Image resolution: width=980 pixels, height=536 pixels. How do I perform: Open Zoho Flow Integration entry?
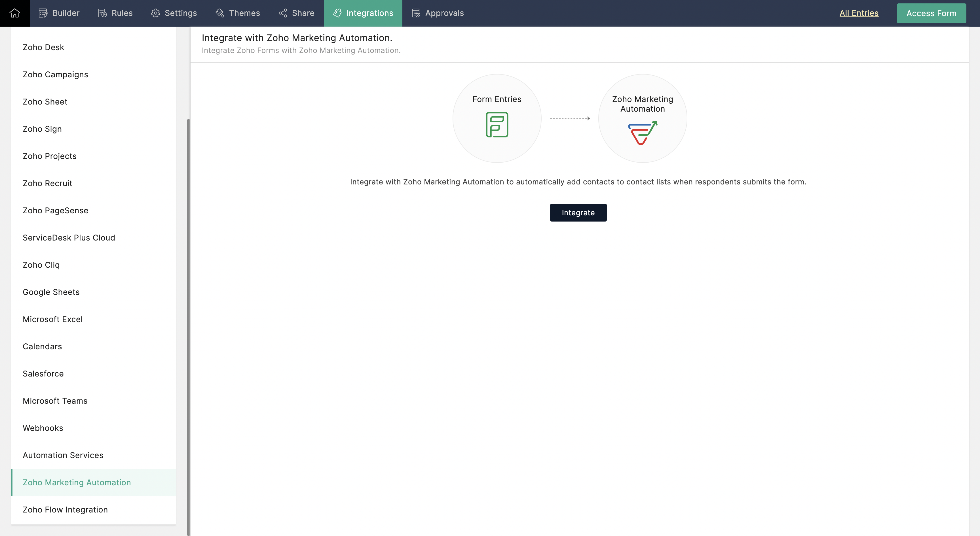pyautogui.click(x=65, y=509)
